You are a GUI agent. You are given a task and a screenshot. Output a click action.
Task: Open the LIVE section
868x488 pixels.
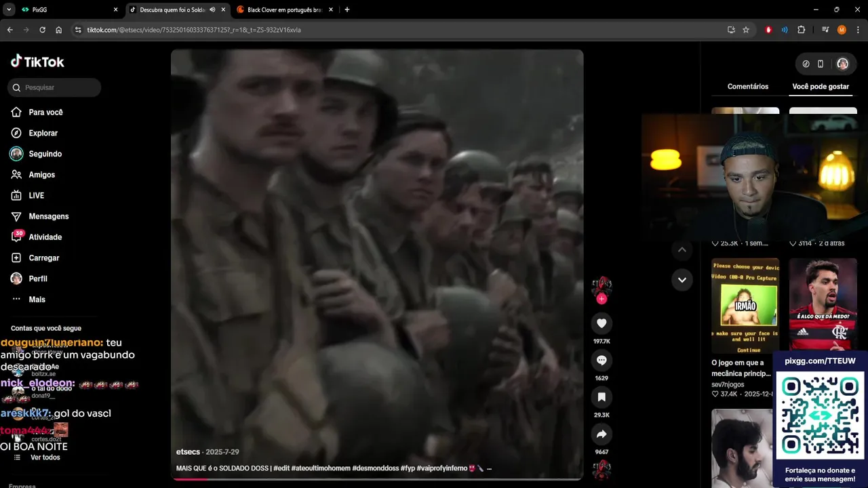pyautogui.click(x=36, y=196)
